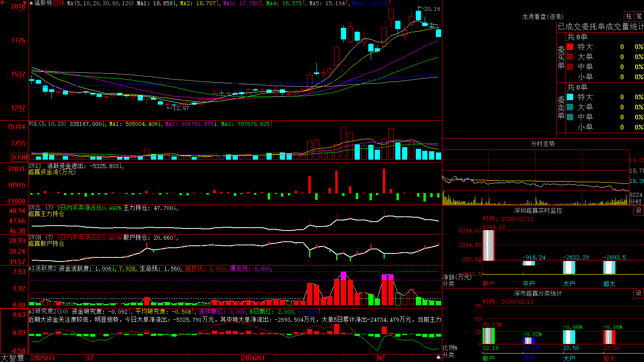
Task: Switch order view to 柱 mode
Action: [629, 16]
